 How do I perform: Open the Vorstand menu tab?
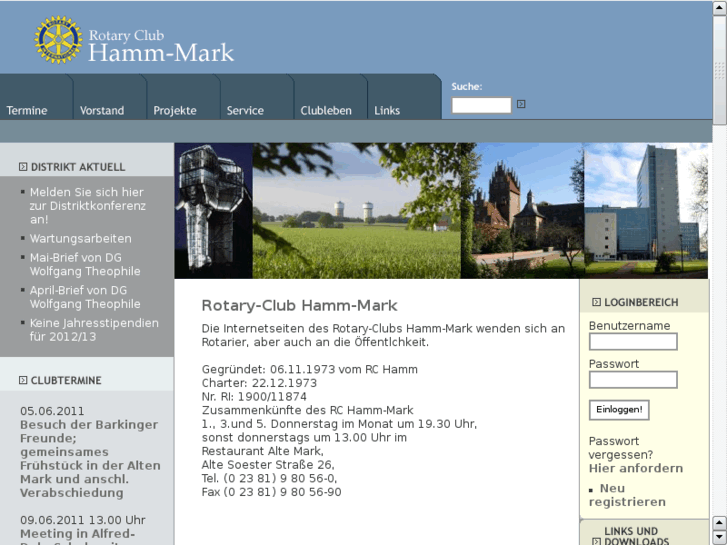[109, 97]
